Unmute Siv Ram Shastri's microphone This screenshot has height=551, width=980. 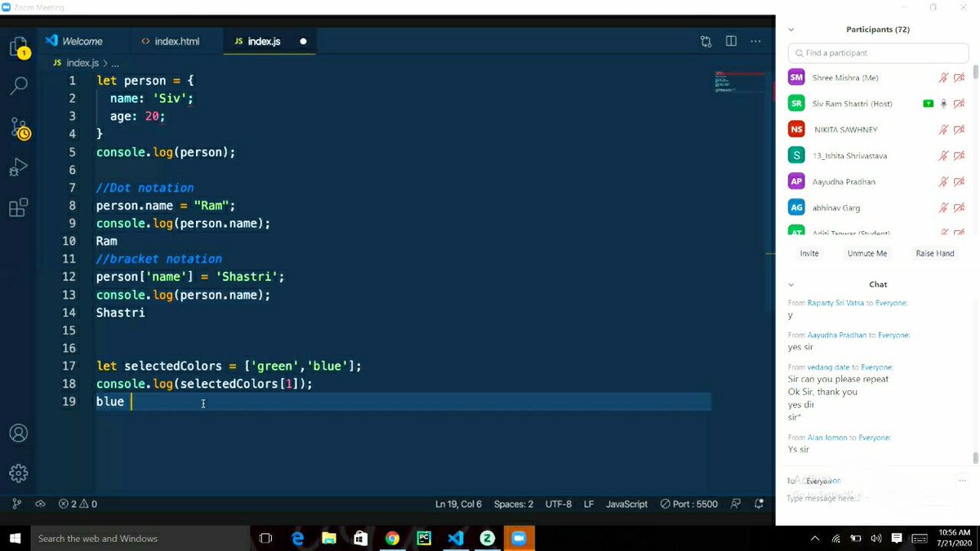point(944,103)
